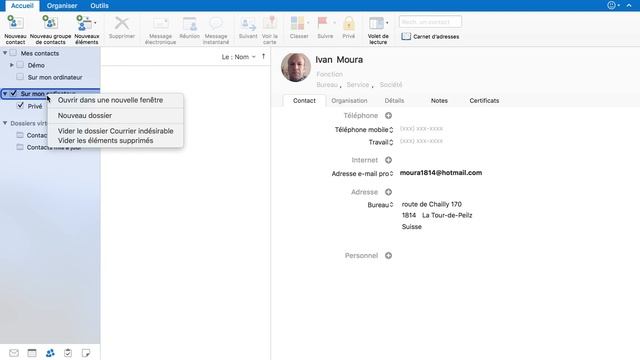This screenshot has width=640, height=360.
Task: Toggle the Démo checkbox
Action: point(20,65)
